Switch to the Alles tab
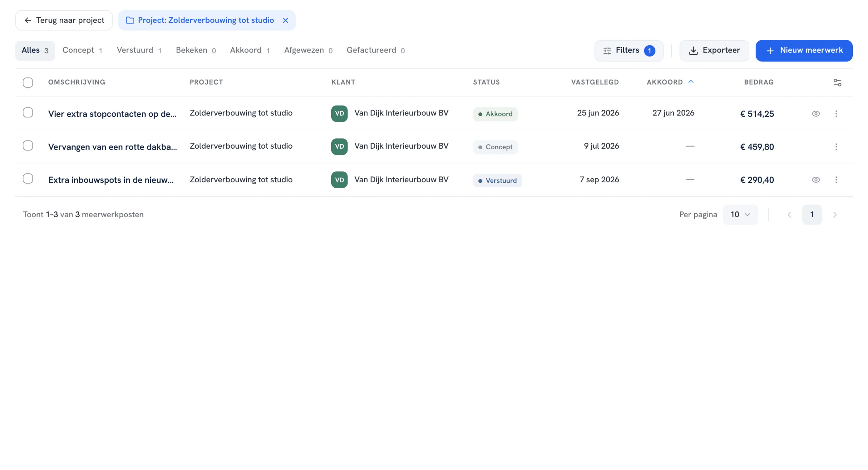This screenshot has width=868, height=470. pos(35,51)
